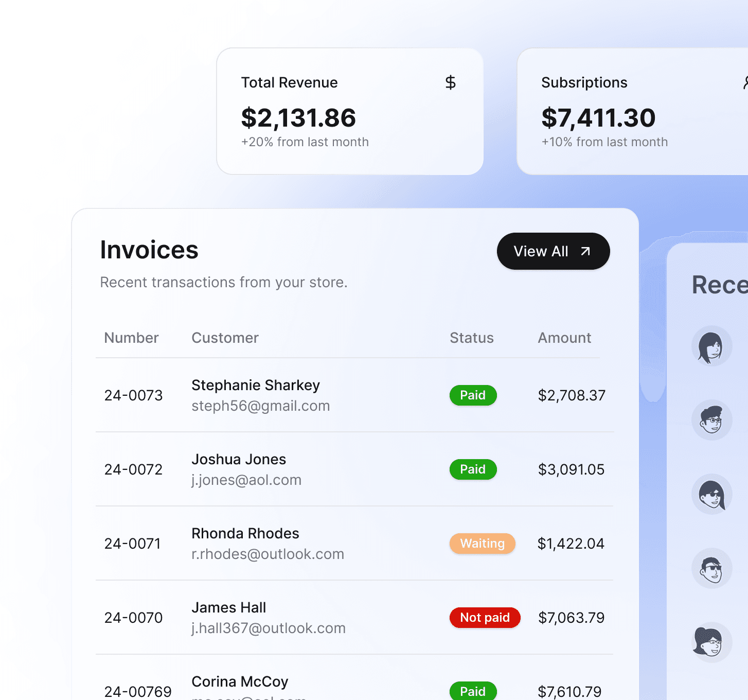748x700 pixels.
Task: Click the first avatar with long dark hair
Action: pyautogui.click(x=711, y=346)
